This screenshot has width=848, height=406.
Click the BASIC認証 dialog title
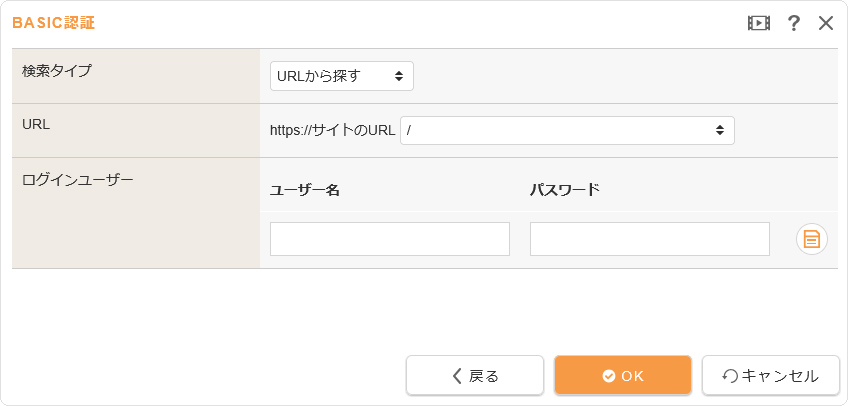tap(54, 23)
